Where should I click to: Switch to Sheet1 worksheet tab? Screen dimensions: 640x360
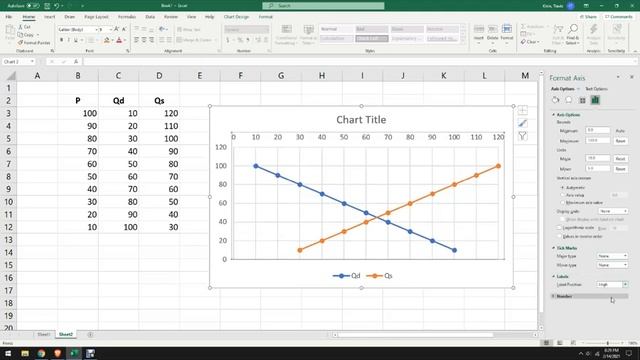pos(44,335)
